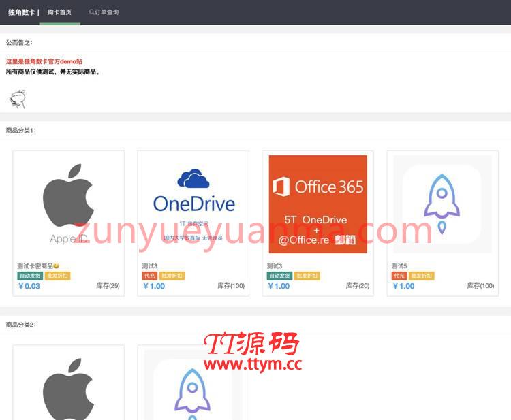Click the 批发折扣 tag on the OneDrive card
The width and height of the screenshot is (511, 420).
pos(172,276)
